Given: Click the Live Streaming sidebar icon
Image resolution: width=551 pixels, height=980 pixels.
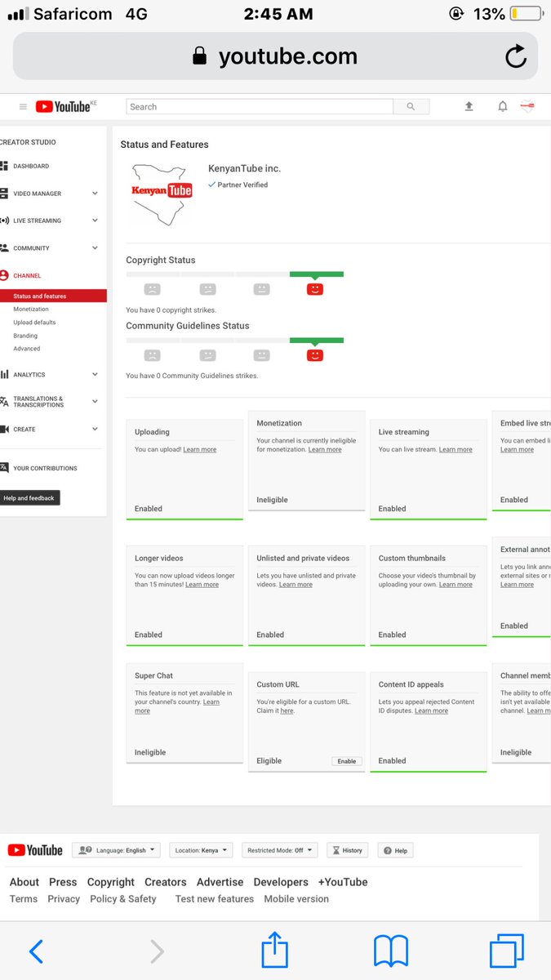Looking at the screenshot, I should click(x=4, y=220).
